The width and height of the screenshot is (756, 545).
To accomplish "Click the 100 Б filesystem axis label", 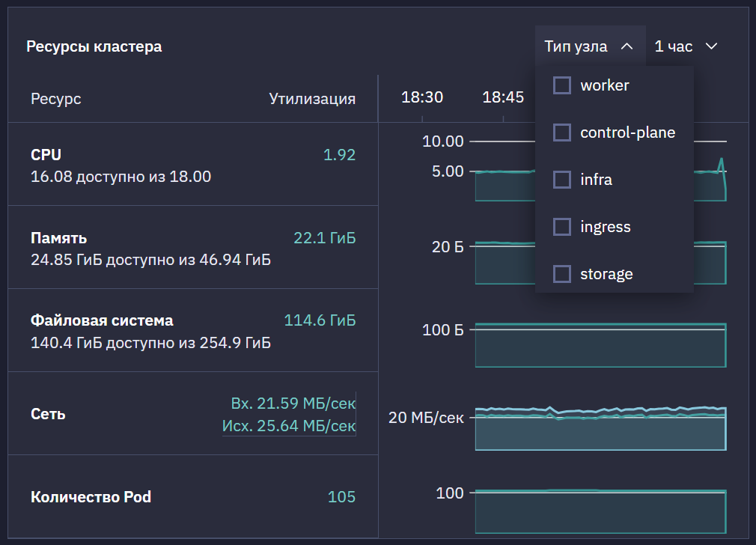I will 442,330.
